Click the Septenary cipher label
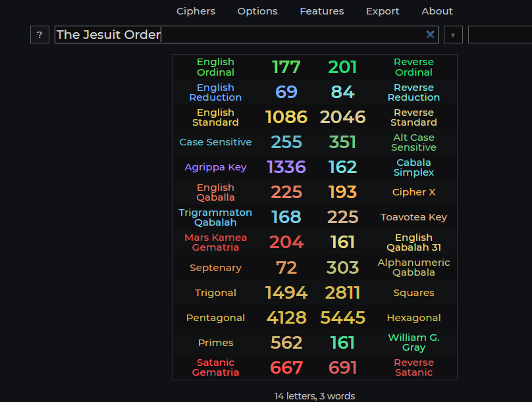The image size is (532, 402). [x=215, y=268]
